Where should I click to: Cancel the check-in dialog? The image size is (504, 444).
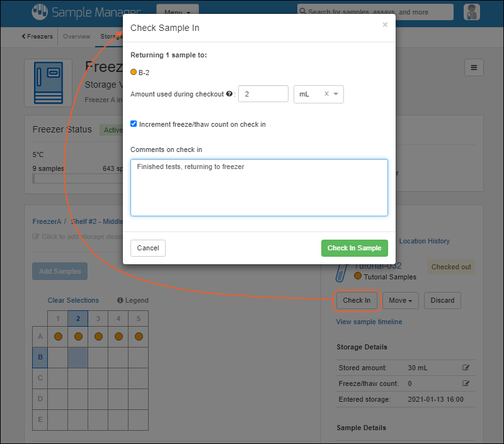click(x=148, y=248)
